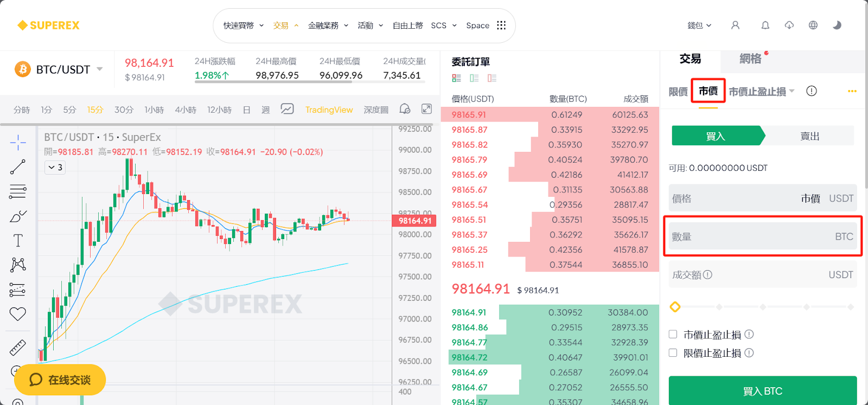Toggle dark mode moon icon
The width and height of the screenshot is (868, 405).
click(837, 25)
